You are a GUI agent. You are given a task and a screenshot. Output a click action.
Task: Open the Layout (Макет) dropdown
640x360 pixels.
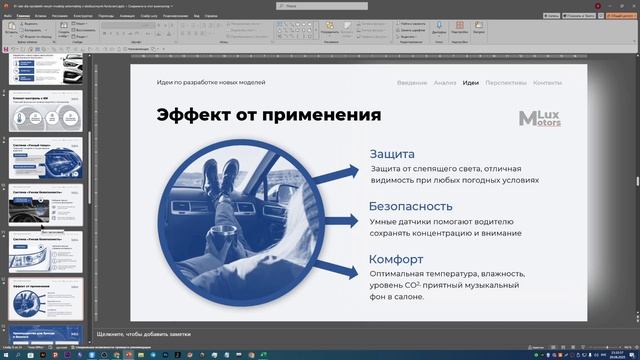coord(80,24)
